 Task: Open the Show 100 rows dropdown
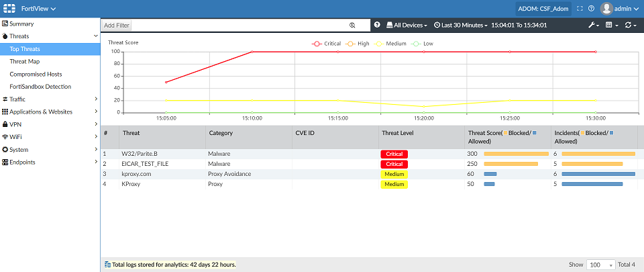coord(601,265)
